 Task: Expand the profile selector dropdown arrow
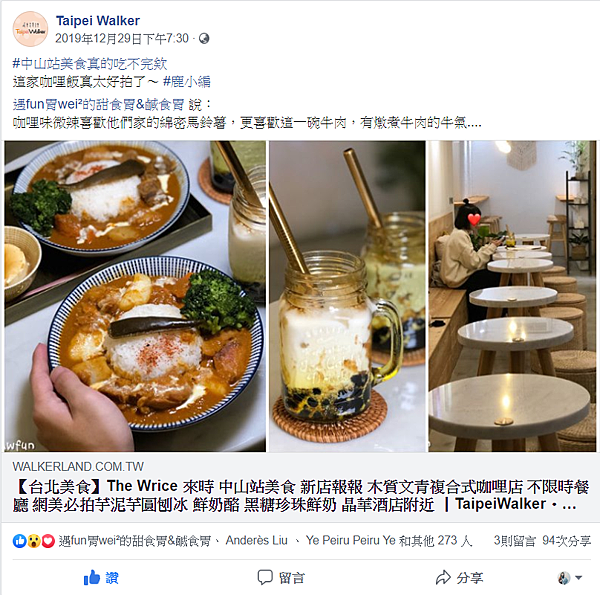click(579, 577)
